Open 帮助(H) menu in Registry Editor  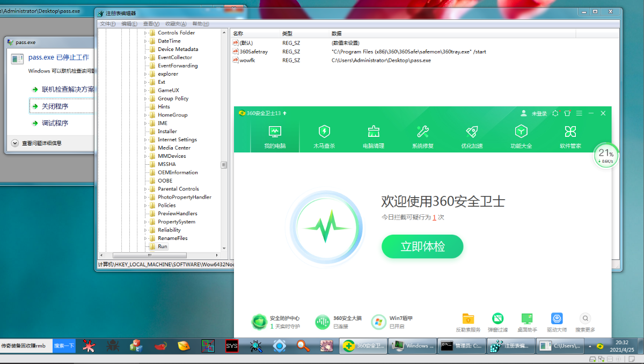[201, 24]
